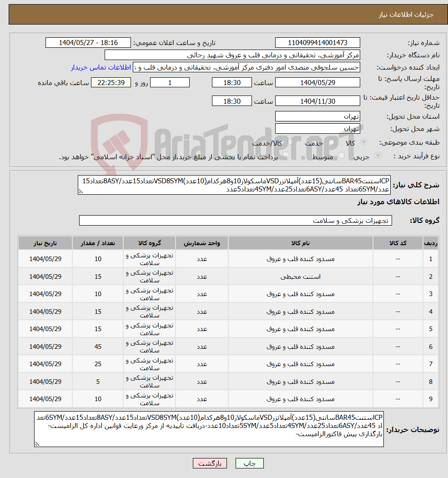Click the delivery province تهران field
The height and width of the screenshot is (478, 448).
pyautogui.click(x=317, y=116)
